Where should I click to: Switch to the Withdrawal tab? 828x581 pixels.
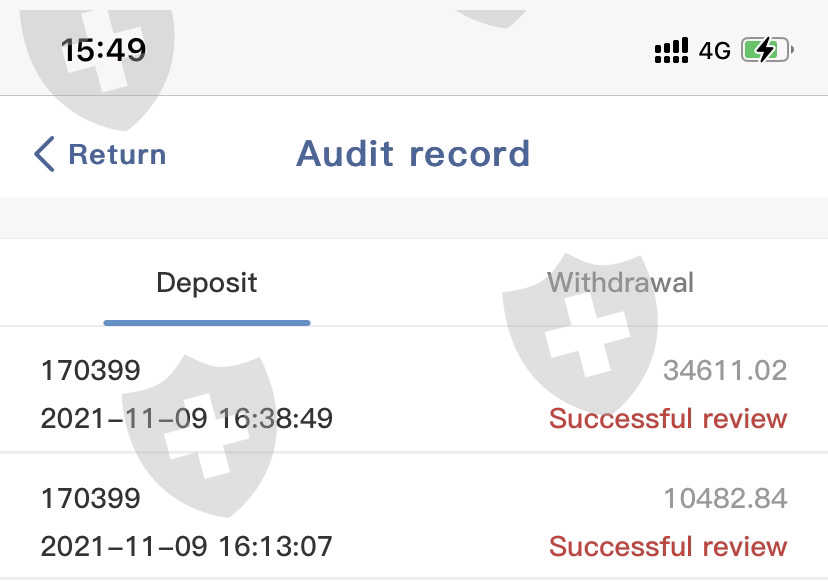[620, 282]
